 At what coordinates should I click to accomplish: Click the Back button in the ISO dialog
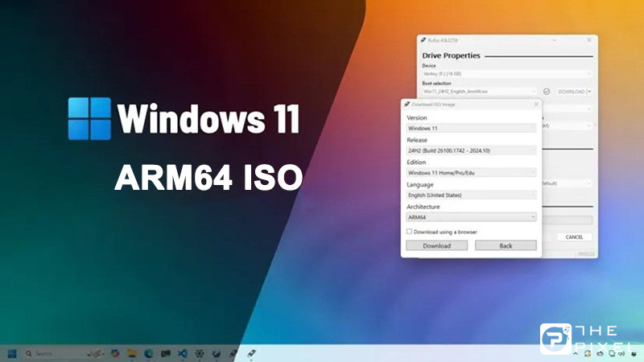[505, 245]
